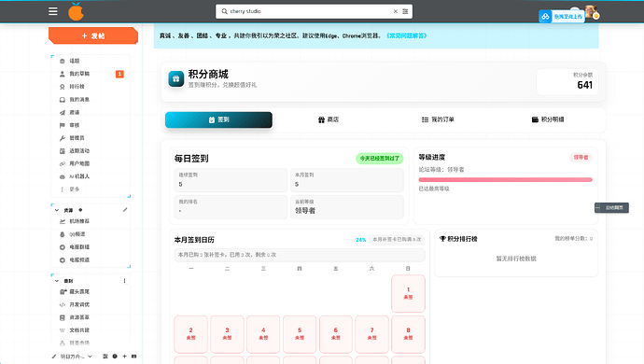Open the admin wrench icon
This screenshot has height=364, width=644.
[x=62, y=138]
